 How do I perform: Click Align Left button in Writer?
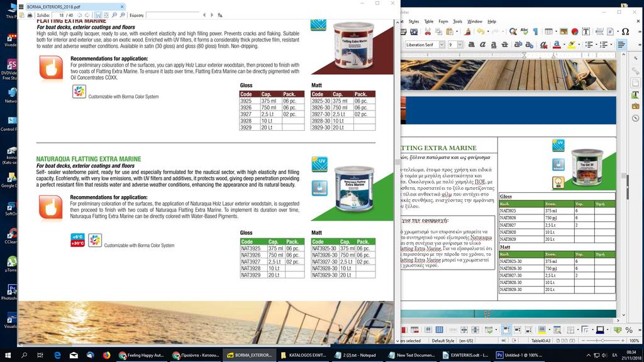(622, 45)
